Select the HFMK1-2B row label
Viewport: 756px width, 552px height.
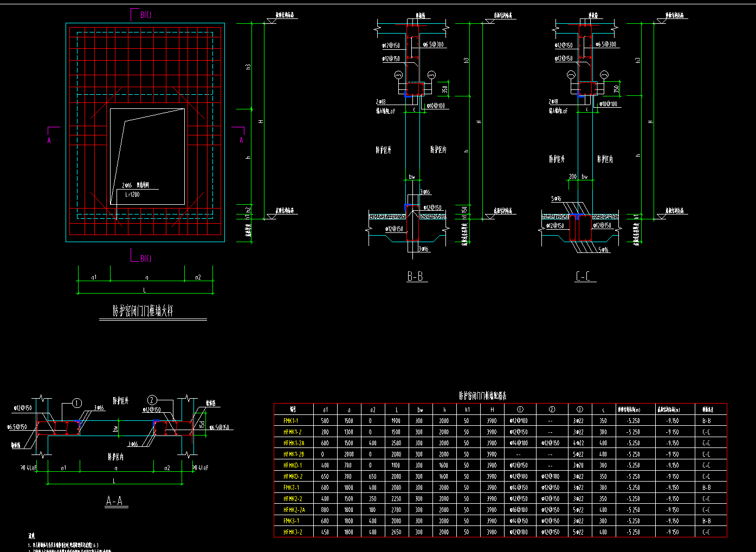(x=294, y=454)
